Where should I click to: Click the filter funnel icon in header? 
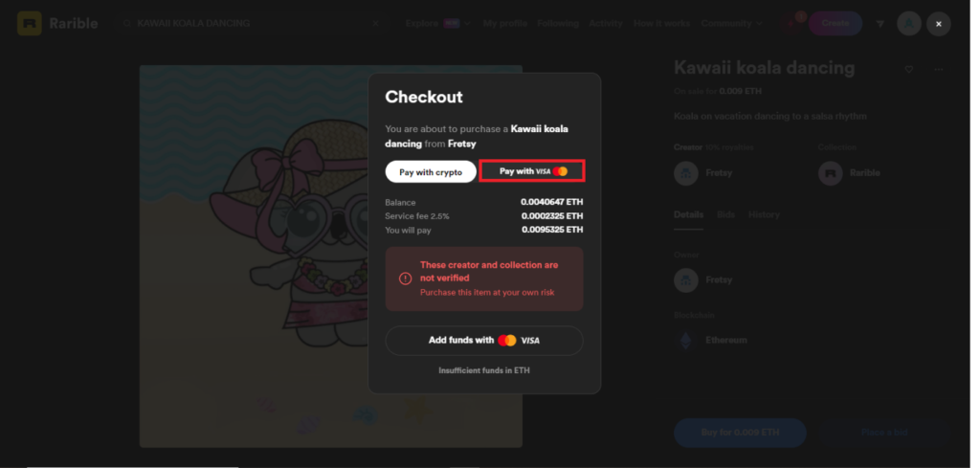[880, 24]
